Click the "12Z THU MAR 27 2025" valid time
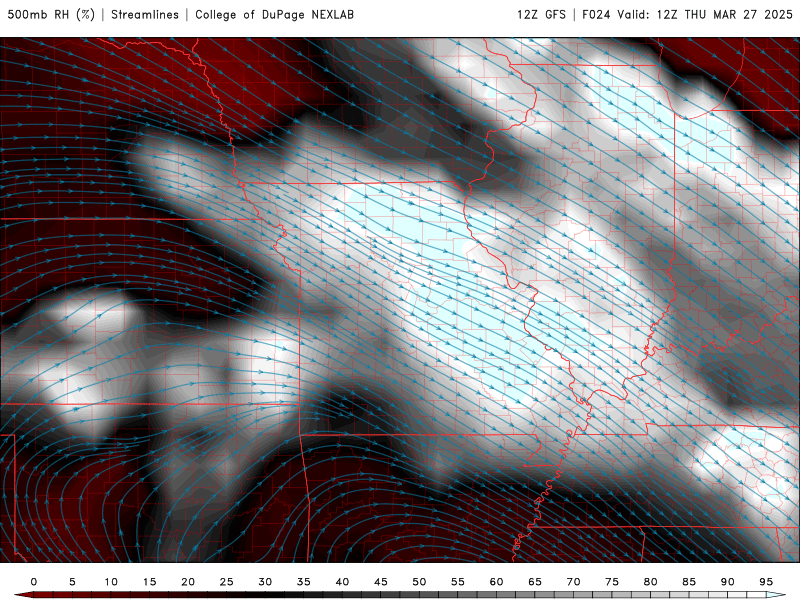Image resolution: width=800 pixels, height=600 pixels. 724,14
